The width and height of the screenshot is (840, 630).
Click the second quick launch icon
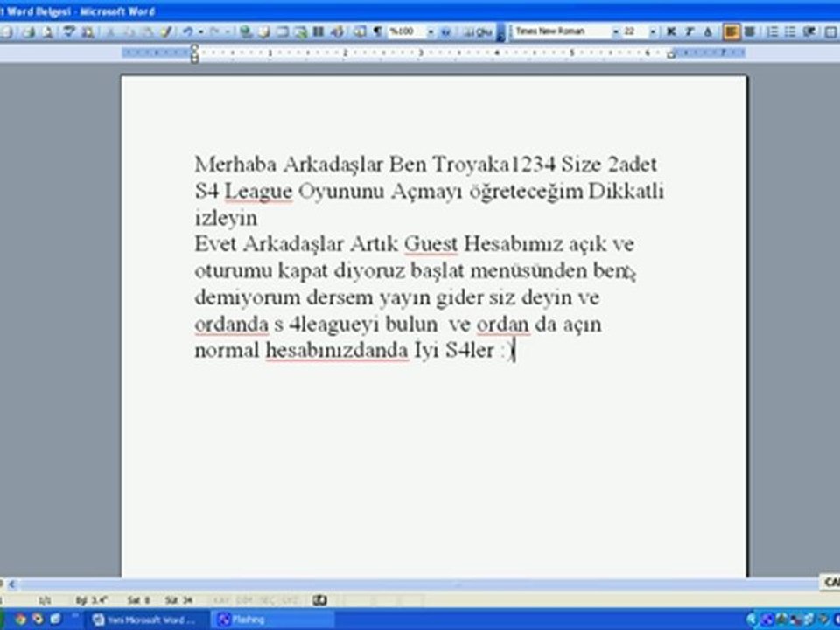(x=38, y=619)
